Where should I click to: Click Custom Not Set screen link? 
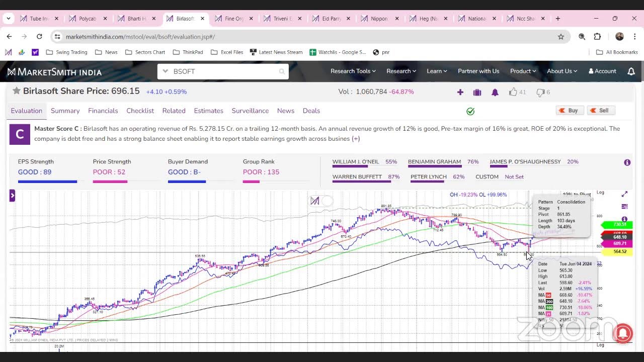[500, 177]
